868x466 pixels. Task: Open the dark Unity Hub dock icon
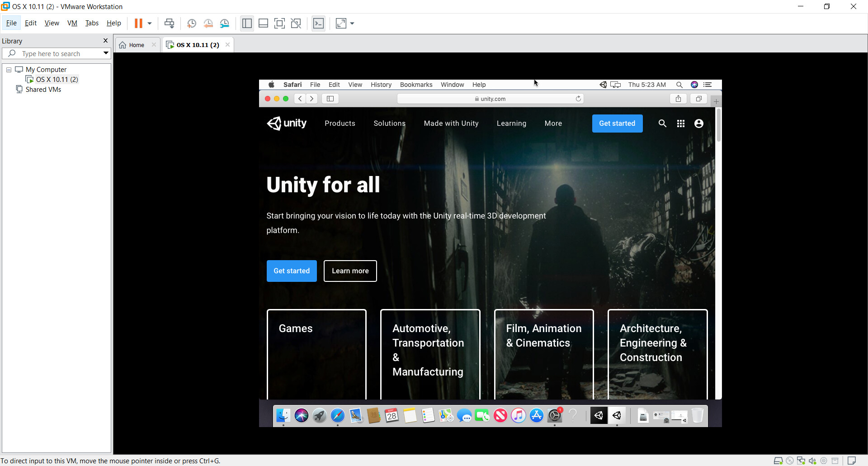(x=599, y=415)
